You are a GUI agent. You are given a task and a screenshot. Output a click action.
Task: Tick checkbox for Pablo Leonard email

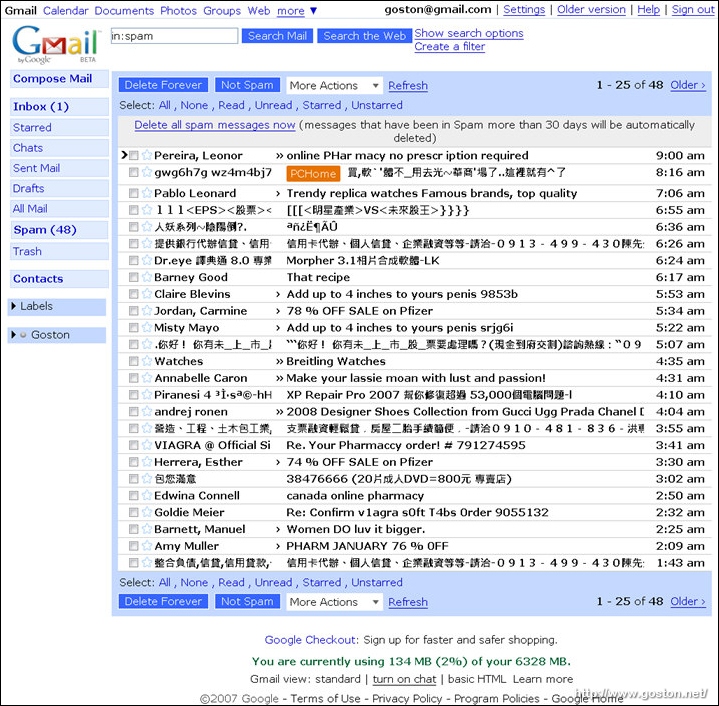tap(133, 193)
